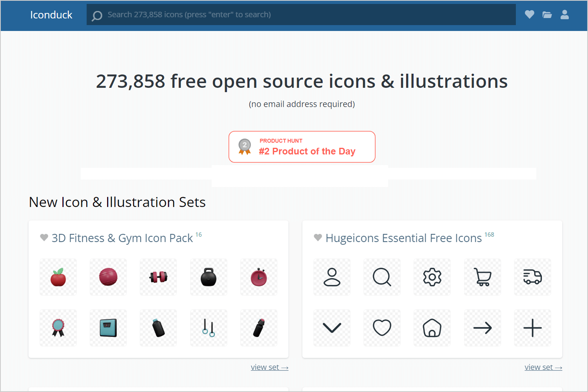This screenshot has width=588, height=392.
Task: Click the New Icon & Illustration Sets heading
Action: click(x=117, y=202)
